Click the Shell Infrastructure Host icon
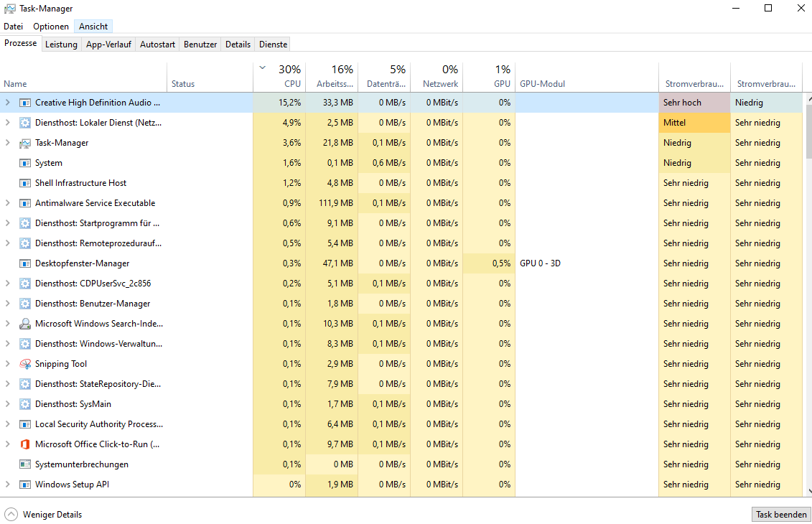 25,183
